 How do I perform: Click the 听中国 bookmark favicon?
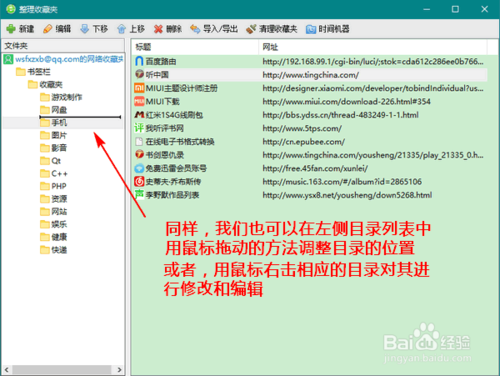139,74
